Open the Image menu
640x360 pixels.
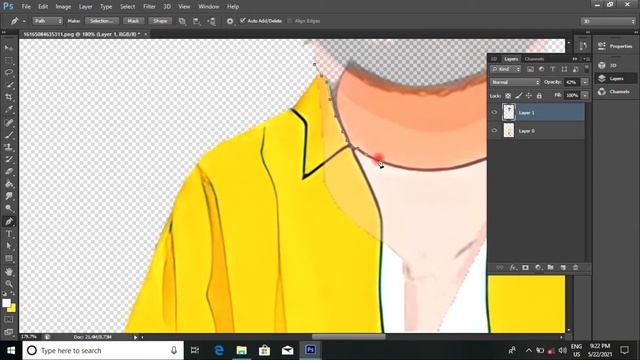[63, 7]
